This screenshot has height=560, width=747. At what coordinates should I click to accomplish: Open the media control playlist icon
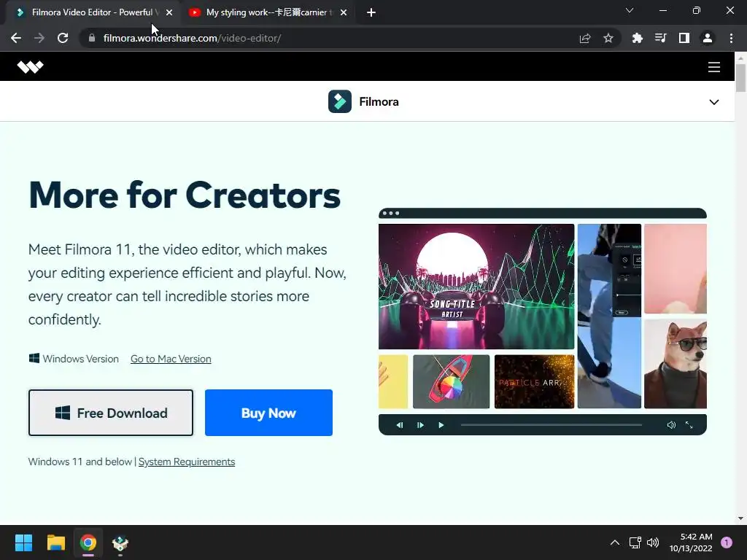(660, 38)
